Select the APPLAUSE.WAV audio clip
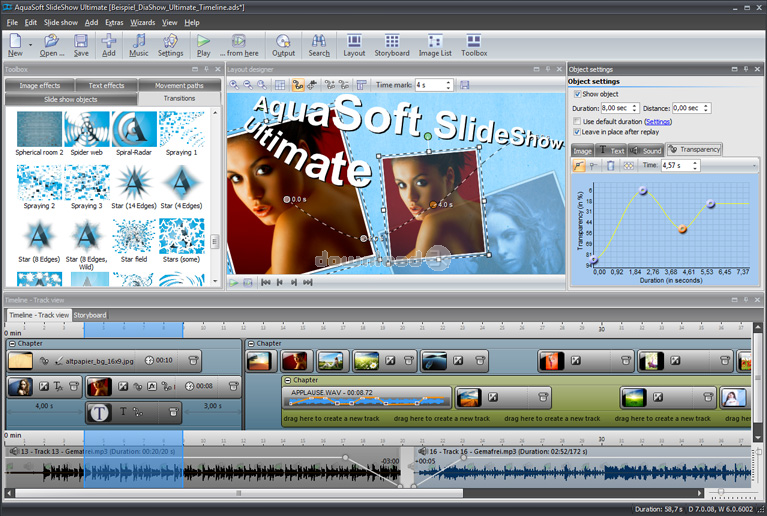 pyautogui.click(x=367, y=398)
